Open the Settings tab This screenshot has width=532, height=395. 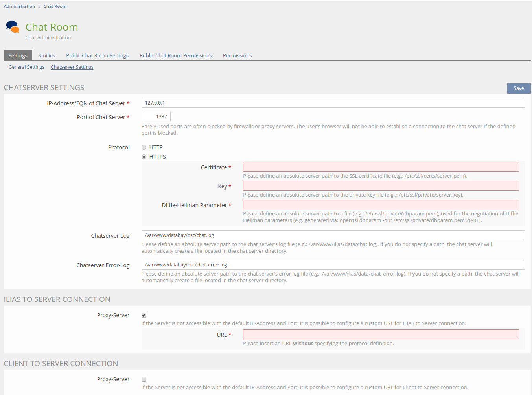point(18,55)
